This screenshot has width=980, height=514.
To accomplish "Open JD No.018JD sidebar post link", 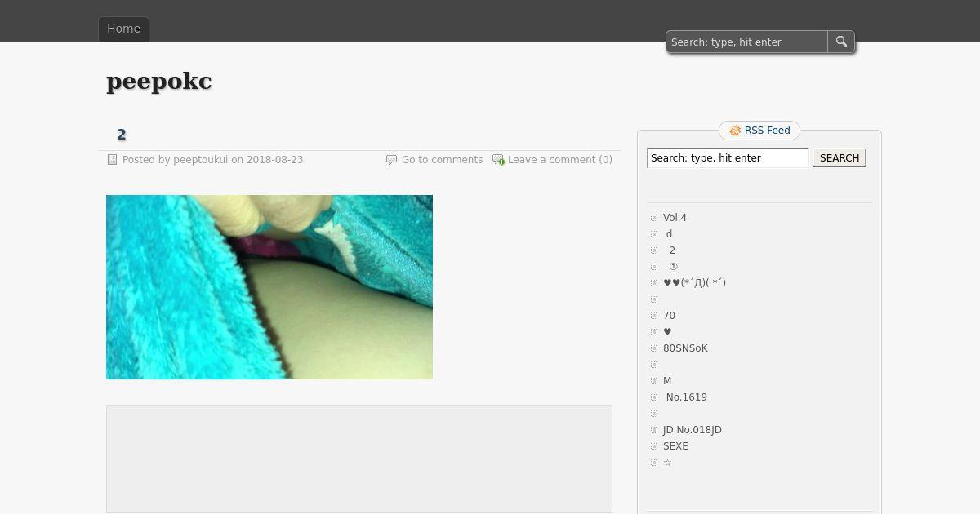I will coord(693,430).
